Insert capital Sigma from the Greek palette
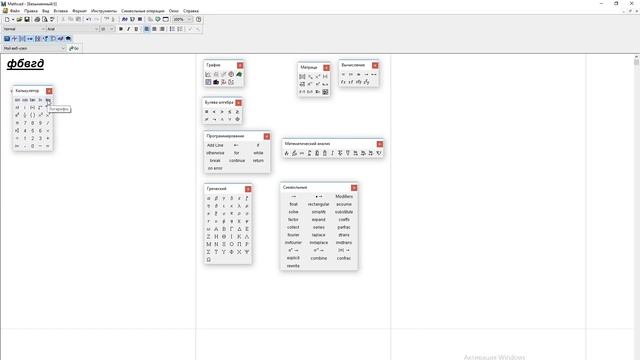The image size is (640, 360). point(209,252)
